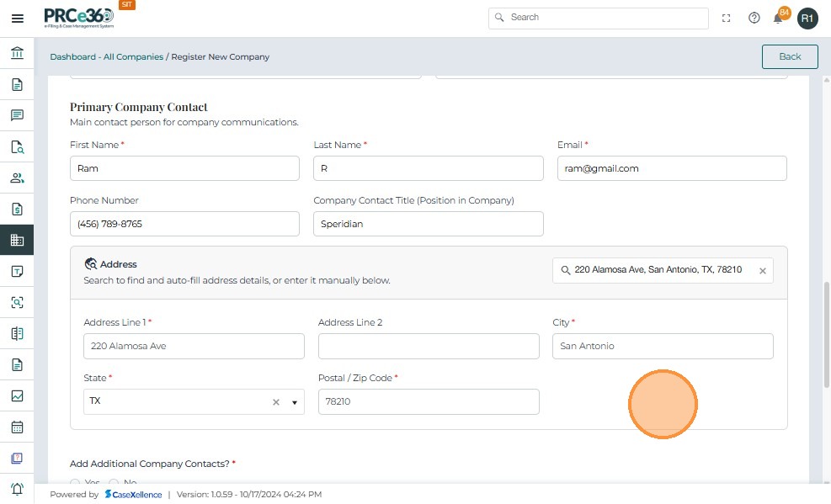This screenshot has width=831, height=504.
Task: Expand the State dropdown arrow
Action: pyautogui.click(x=295, y=402)
